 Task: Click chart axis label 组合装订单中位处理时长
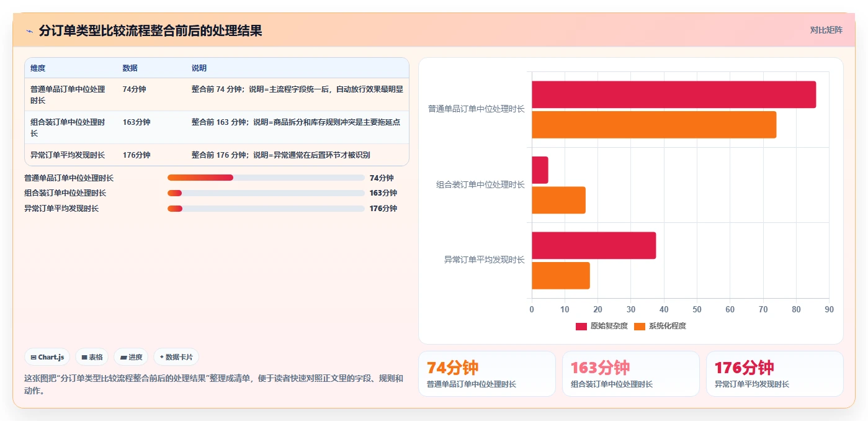[480, 184]
